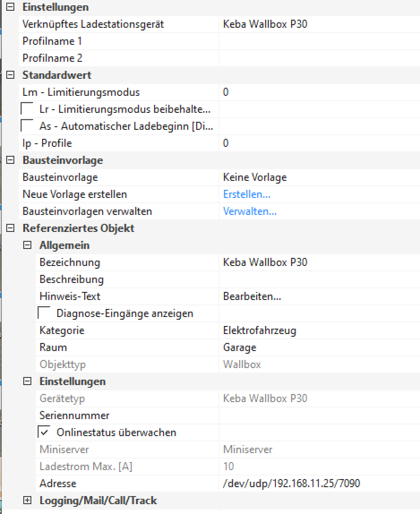Click Bearbeiten... for Hinweis-Text

(252, 296)
